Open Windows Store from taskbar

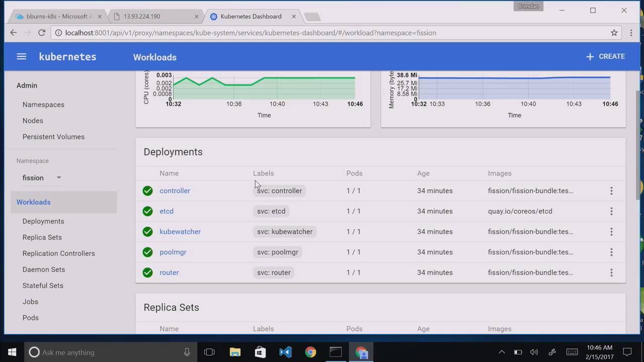(x=260, y=352)
